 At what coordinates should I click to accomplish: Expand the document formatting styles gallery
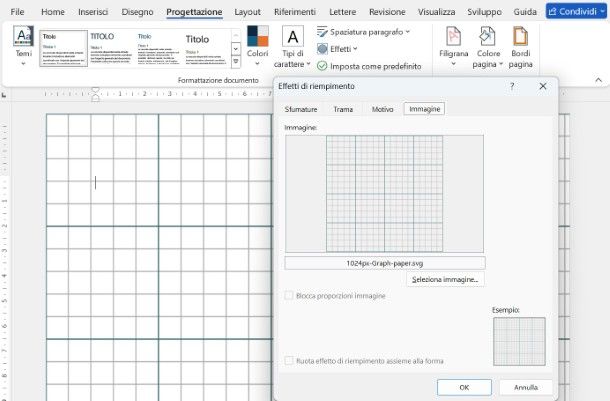coord(235,63)
